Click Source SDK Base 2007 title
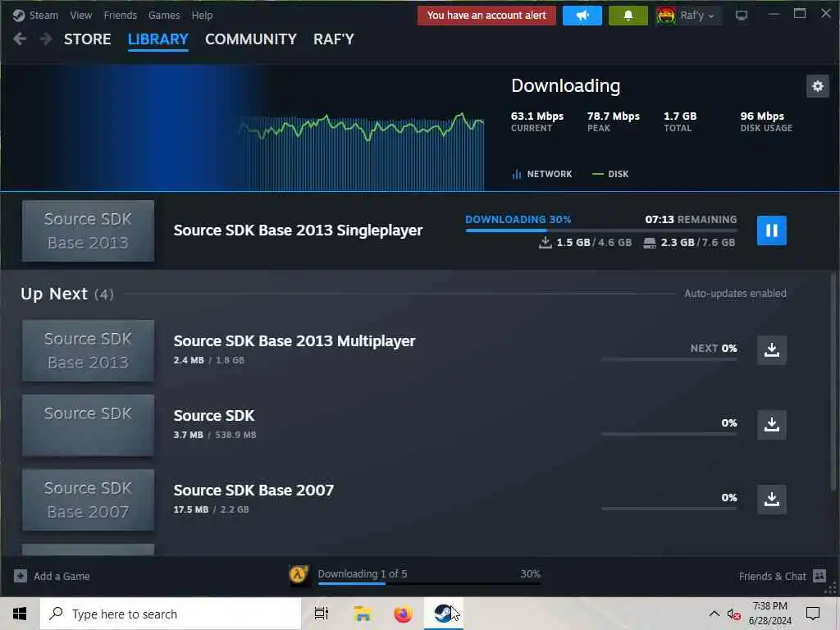840x630 pixels. point(253,491)
